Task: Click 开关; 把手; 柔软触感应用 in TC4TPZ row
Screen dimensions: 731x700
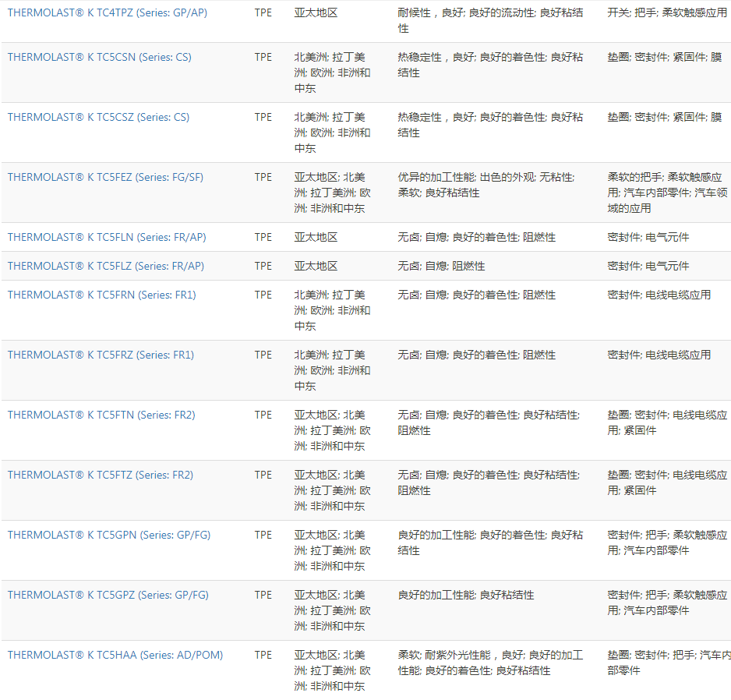Action: click(668, 13)
